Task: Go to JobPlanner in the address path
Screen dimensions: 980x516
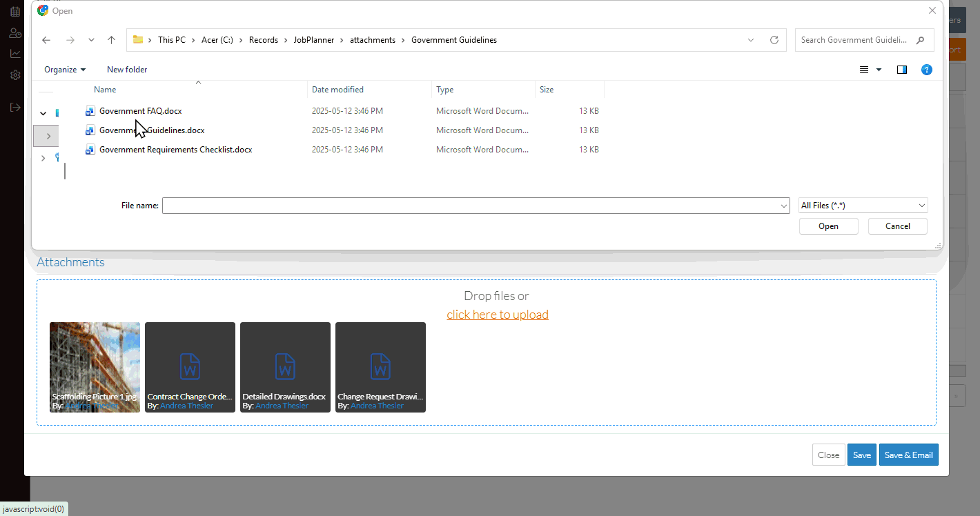Action: coord(314,40)
